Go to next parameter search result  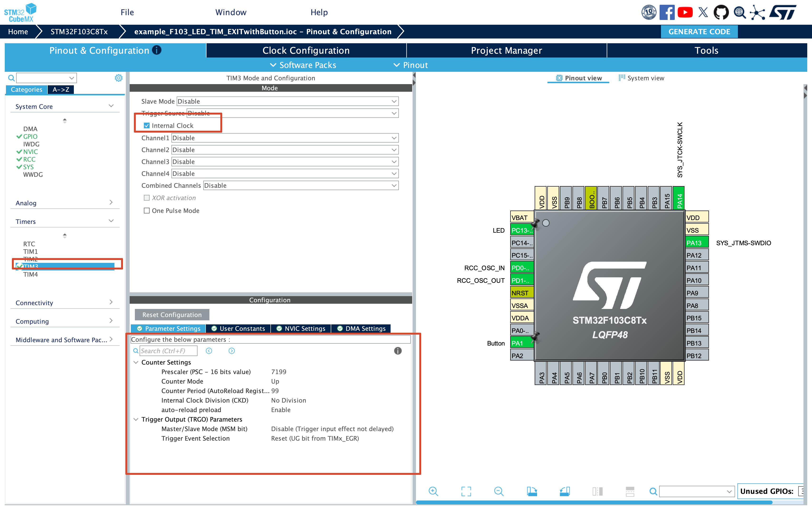(231, 351)
